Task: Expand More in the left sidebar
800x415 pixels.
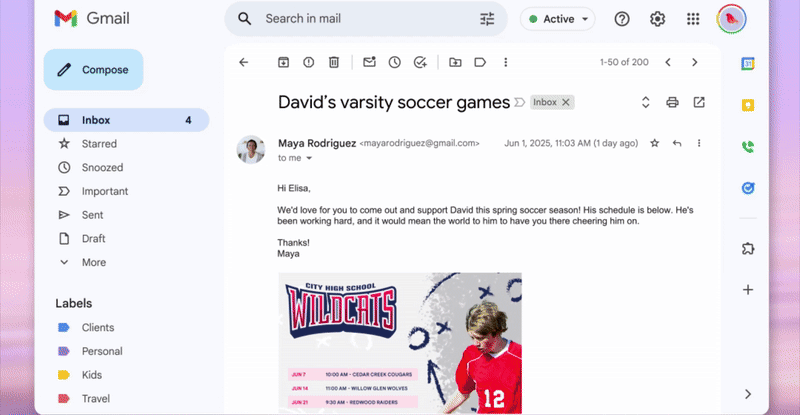Action: click(x=94, y=262)
